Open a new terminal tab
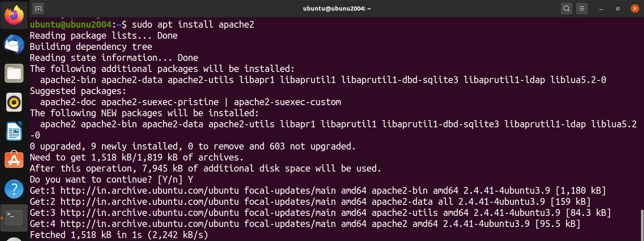The height and width of the screenshot is (241, 644). coord(38,8)
